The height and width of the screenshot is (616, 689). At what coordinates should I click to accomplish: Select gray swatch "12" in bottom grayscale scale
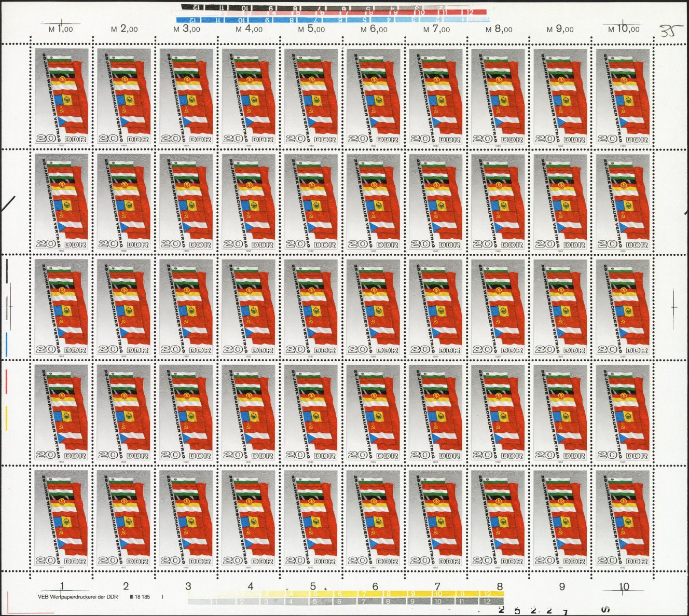tap(486, 601)
